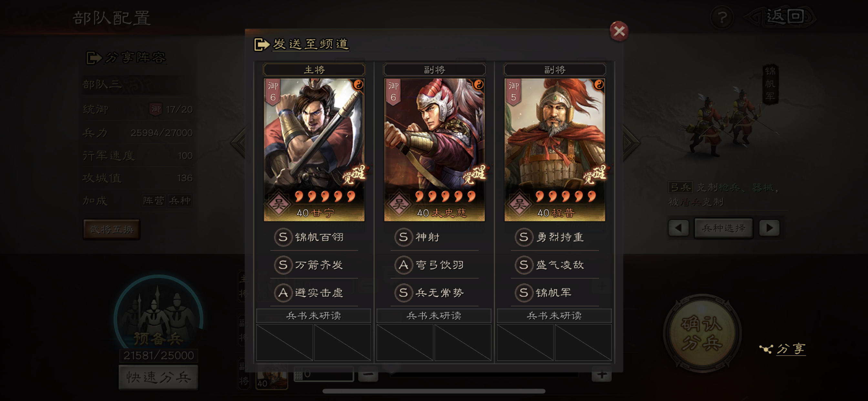The image size is (868, 401).
Task: Click the plus troop stepper button
Action: click(x=602, y=375)
